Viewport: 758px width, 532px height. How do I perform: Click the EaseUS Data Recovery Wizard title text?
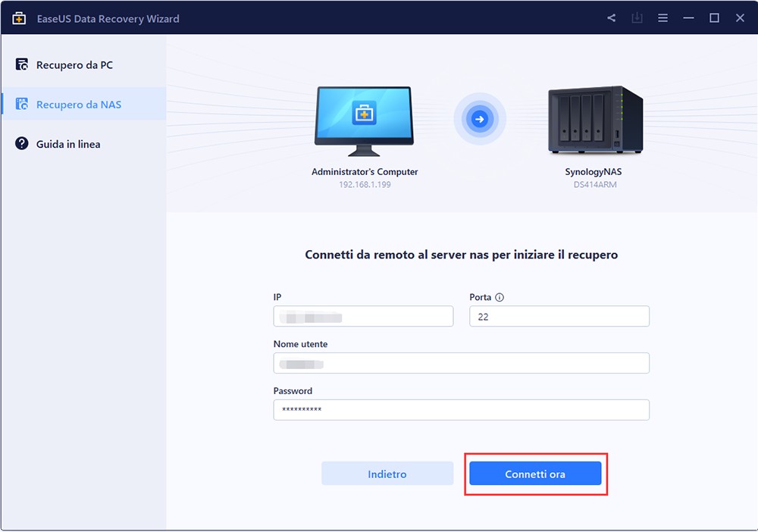tap(108, 19)
